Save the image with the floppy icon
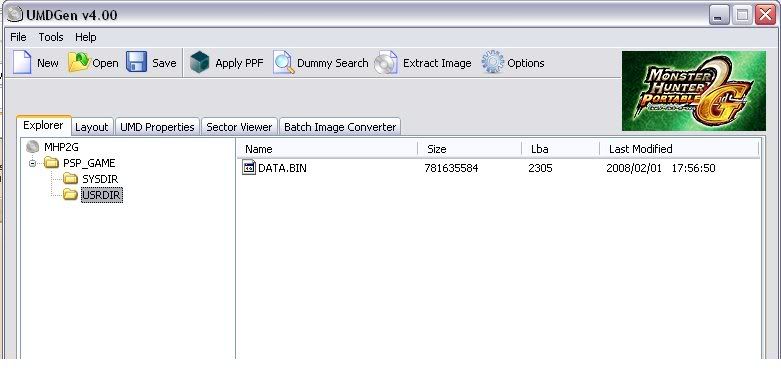781x384 pixels. 136,63
